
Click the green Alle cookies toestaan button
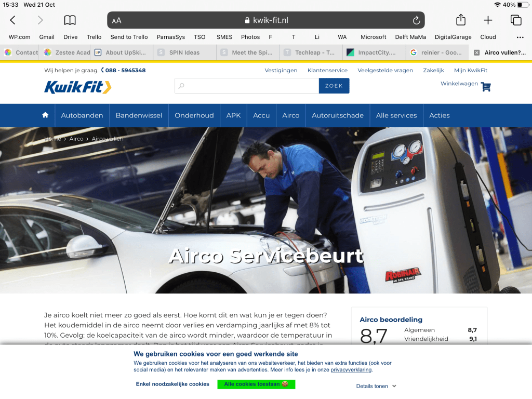tap(256, 384)
